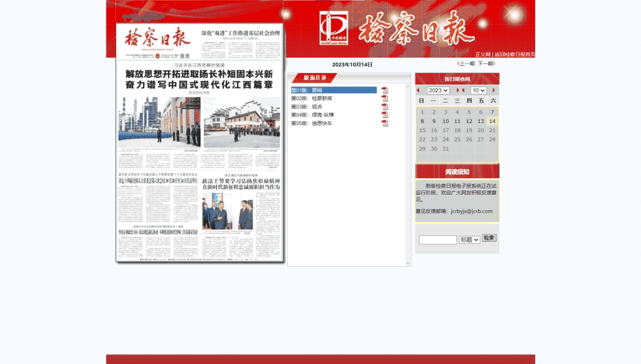Open PDF icon for 第05版 信息快车

pos(385,123)
